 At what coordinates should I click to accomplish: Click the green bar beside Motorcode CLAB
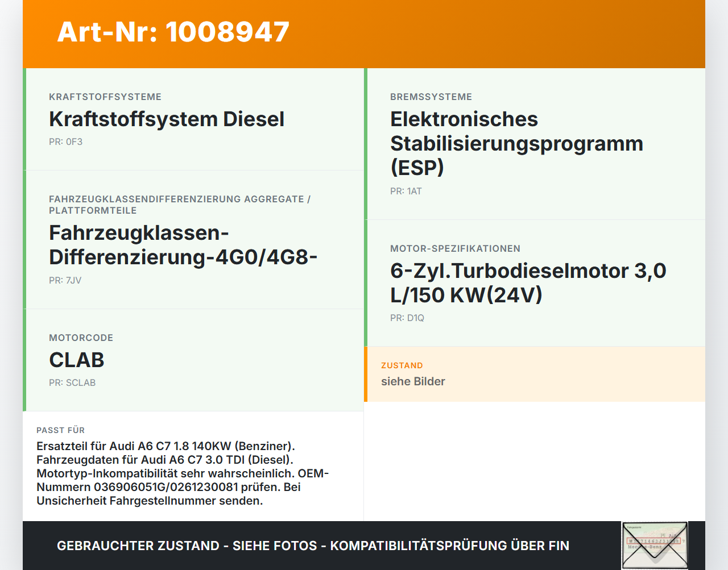click(x=24, y=359)
